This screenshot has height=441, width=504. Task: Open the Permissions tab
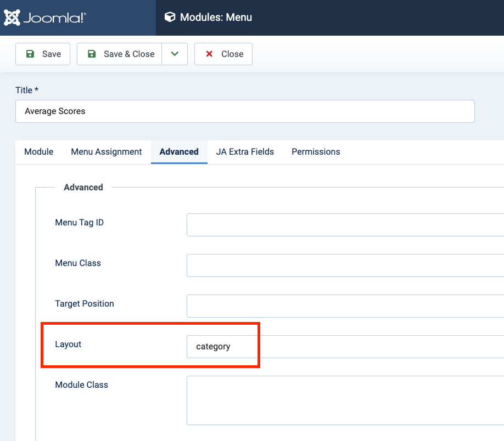coord(316,152)
